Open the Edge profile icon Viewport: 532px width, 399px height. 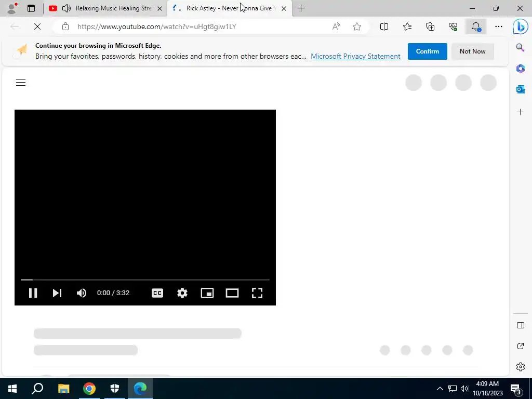click(x=12, y=8)
